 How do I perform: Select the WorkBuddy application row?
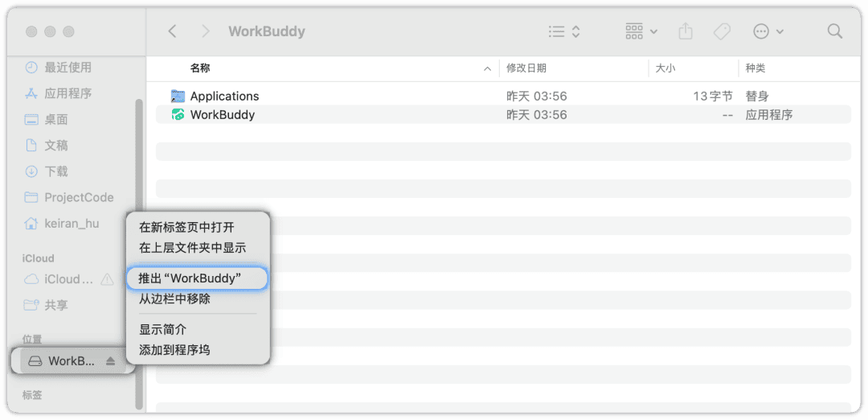coord(503,115)
